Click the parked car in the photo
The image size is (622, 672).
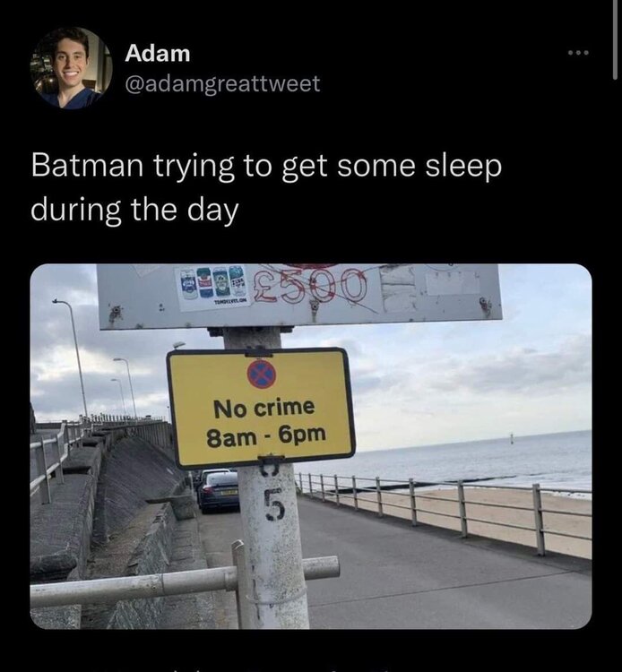click(x=219, y=491)
